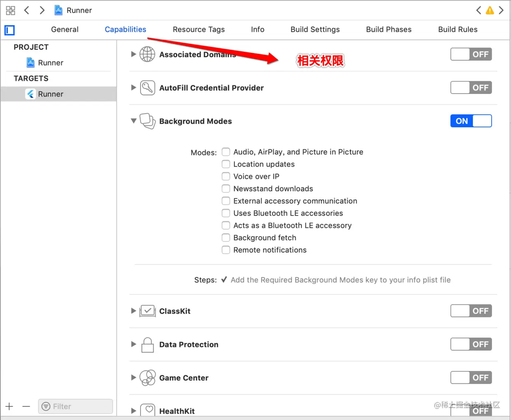Turn on the Data Protection switch
This screenshot has width=511, height=420.
[471, 344]
